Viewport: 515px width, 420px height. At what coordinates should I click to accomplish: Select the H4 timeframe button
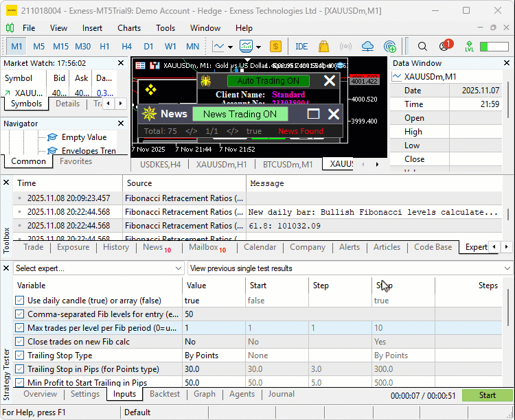[126, 47]
